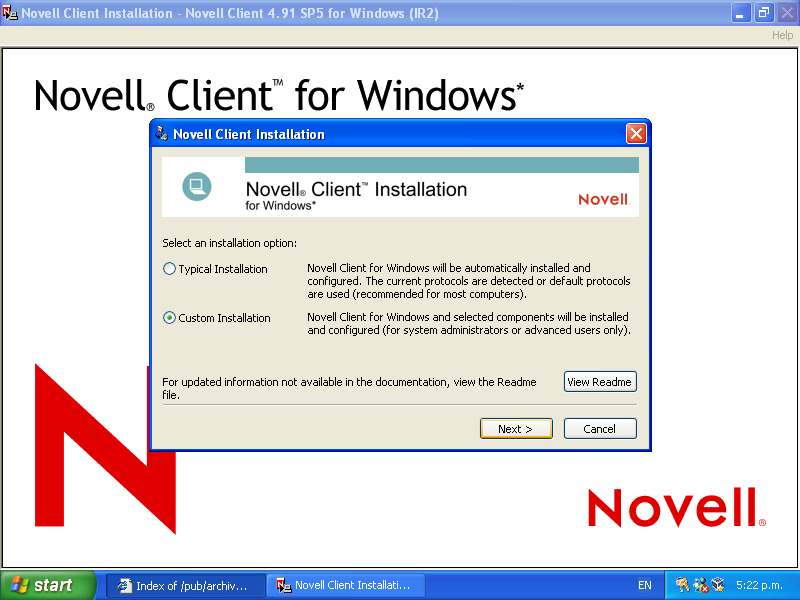Click the main window title bar icon
The width and height of the screenshot is (800, 600).
click(10, 12)
